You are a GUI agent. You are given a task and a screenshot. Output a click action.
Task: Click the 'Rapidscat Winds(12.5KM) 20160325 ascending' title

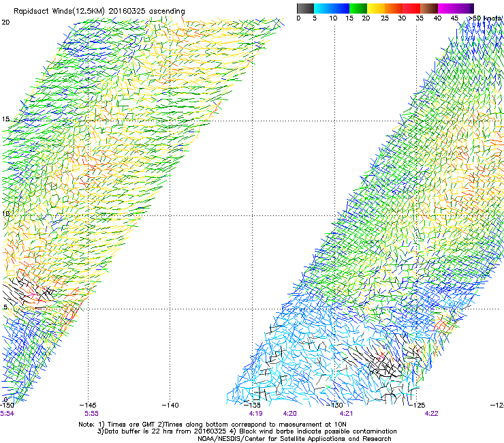[99, 11]
